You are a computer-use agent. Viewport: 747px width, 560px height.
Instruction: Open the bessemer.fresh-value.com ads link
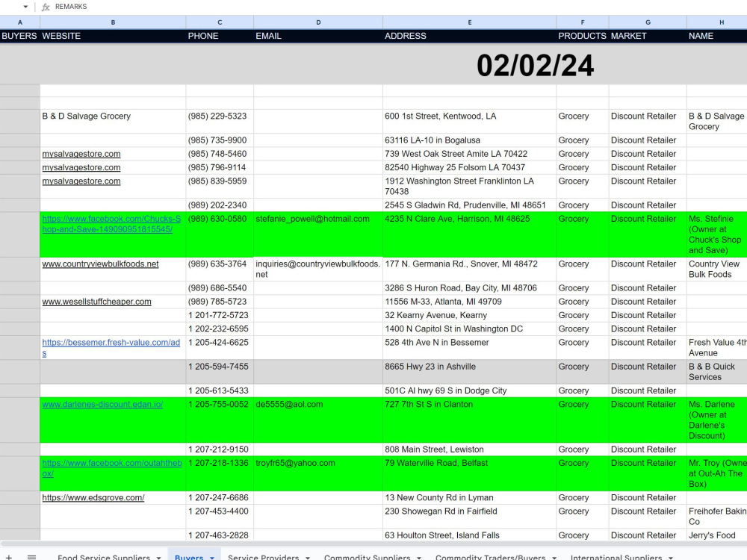(x=111, y=348)
